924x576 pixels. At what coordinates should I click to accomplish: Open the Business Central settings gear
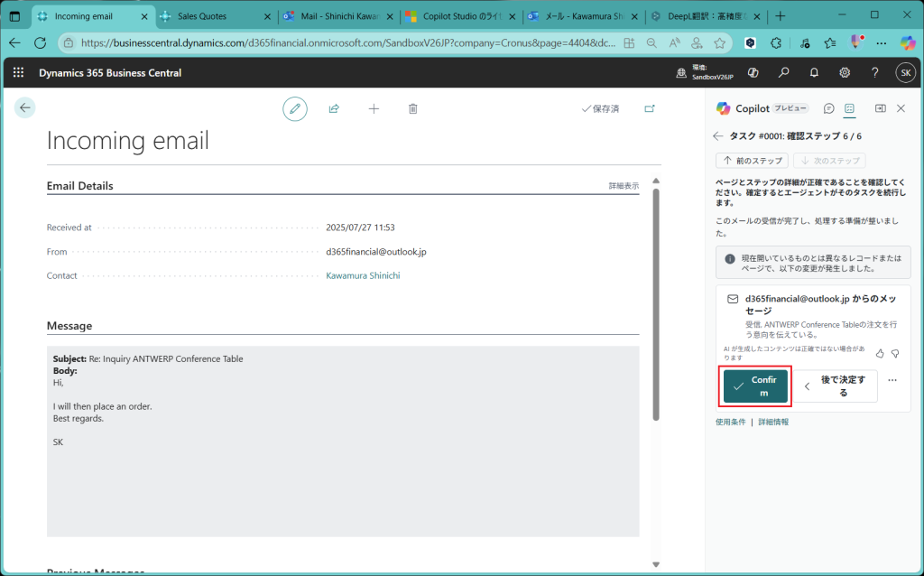pos(845,72)
